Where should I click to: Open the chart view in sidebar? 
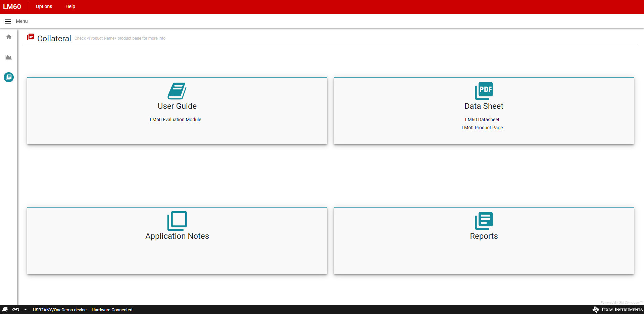pyautogui.click(x=9, y=57)
